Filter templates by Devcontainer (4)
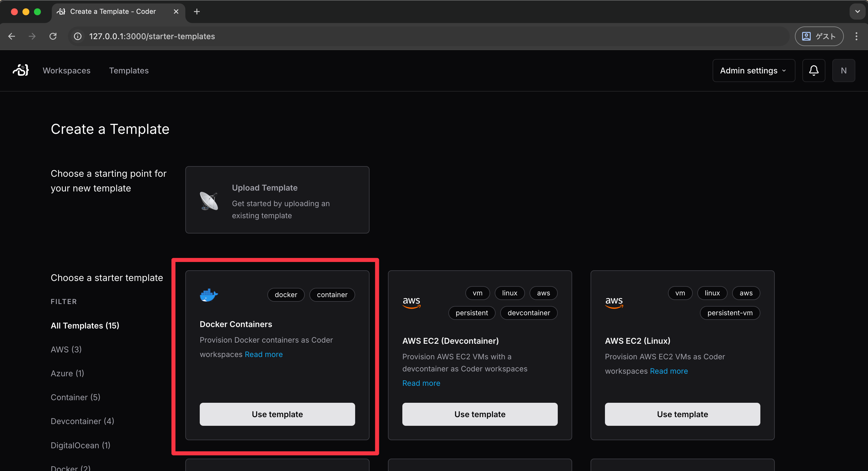This screenshot has width=868, height=471. click(x=82, y=421)
